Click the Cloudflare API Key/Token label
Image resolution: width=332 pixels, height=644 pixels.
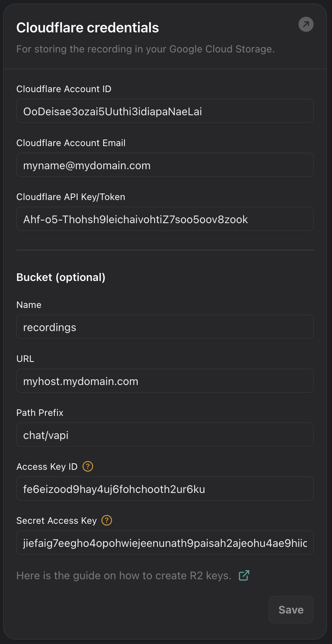pyautogui.click(x=71, y=197)
